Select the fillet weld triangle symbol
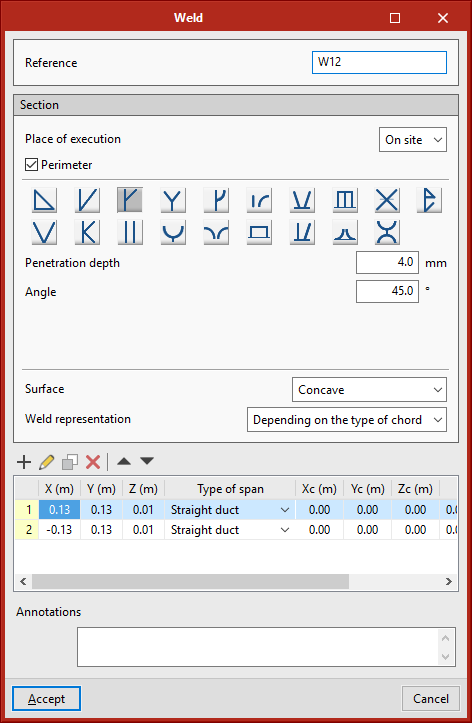Screen dimensions: 472x723 pos(44,200)
